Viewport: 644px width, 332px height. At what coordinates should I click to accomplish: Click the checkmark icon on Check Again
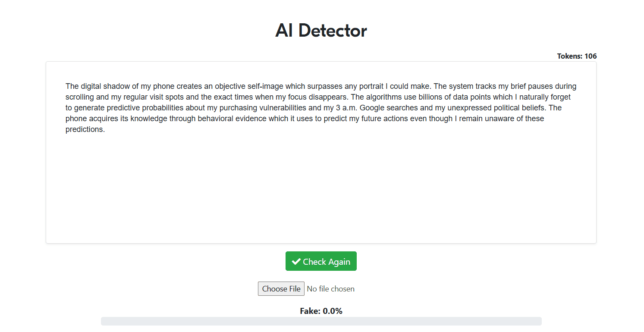(x=296, y=262)
